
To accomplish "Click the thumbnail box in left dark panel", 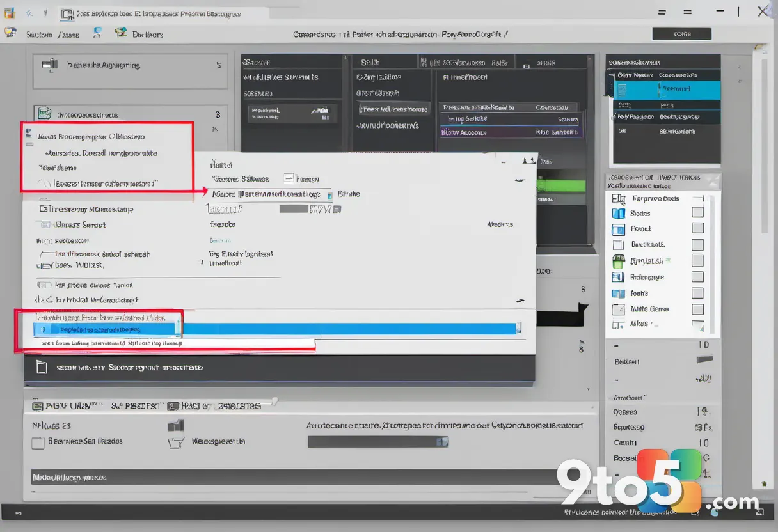I will 293,114.
